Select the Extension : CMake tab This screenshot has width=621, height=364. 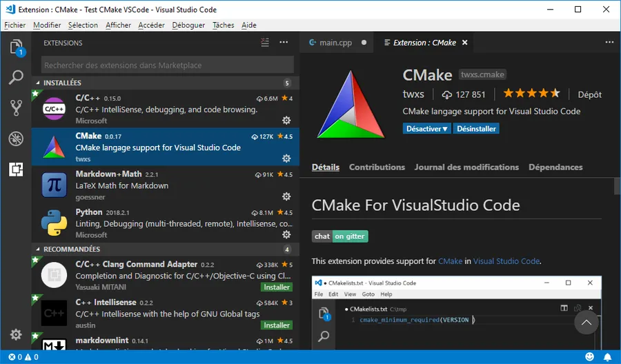point(424,42)
